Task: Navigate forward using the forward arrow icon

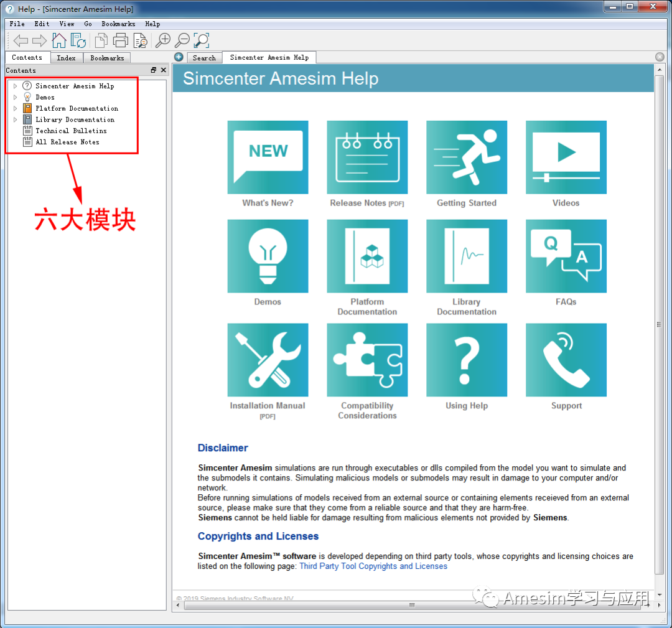Action: click(38, 40)
